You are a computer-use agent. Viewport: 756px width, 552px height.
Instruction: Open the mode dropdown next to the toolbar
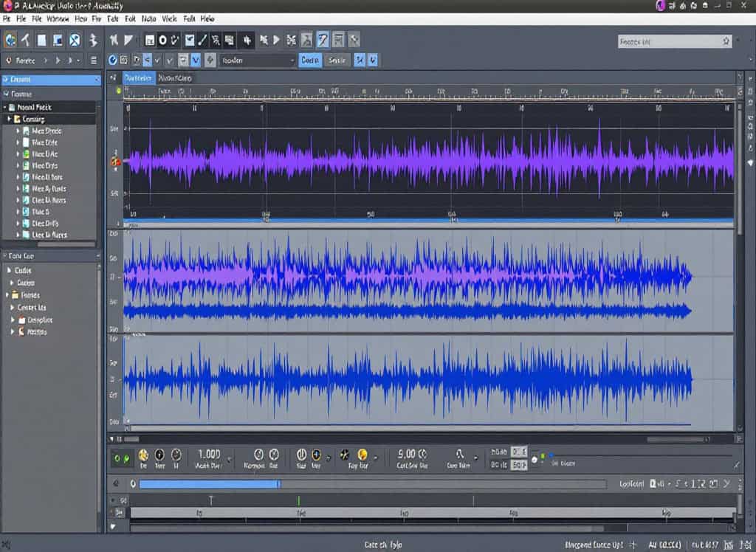[256, 61]
